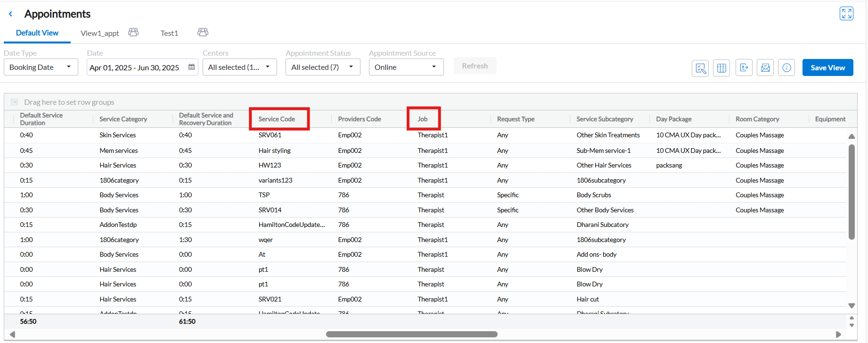Click the Save View button
The image size is (868, 343).
pos(827,67)
